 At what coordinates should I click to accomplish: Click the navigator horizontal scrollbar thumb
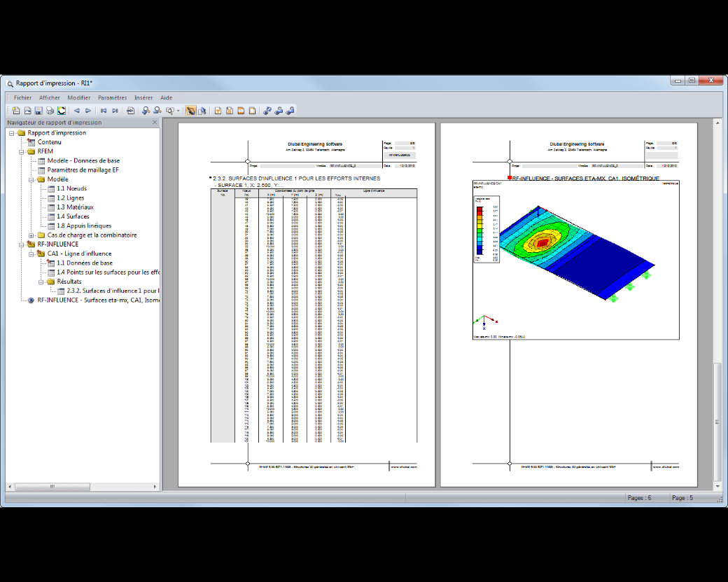point(52,486)
